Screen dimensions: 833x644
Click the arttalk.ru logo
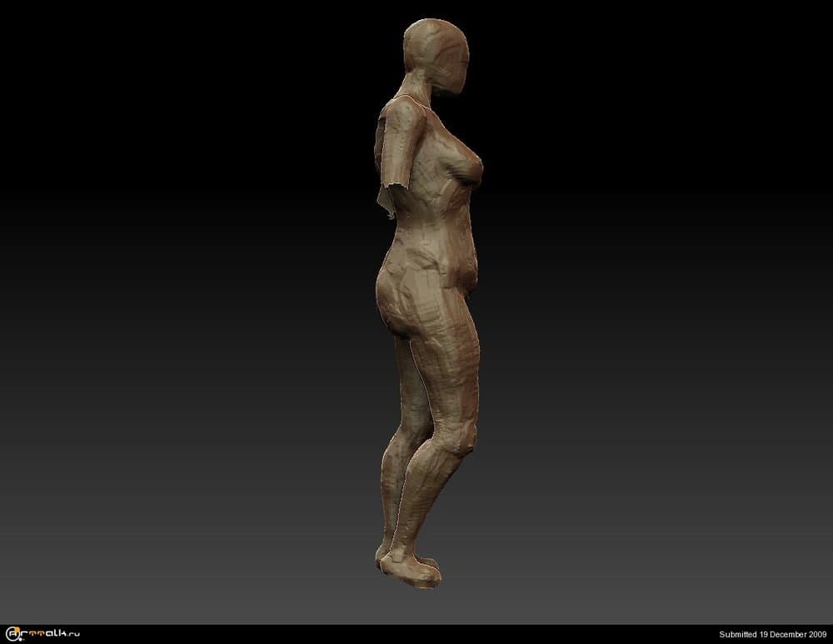click(42, 635)
